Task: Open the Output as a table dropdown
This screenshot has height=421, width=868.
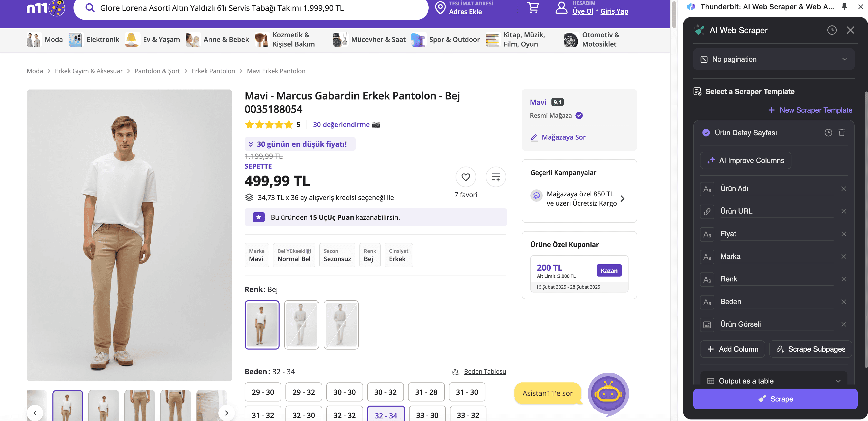Action: click(774, 381)
